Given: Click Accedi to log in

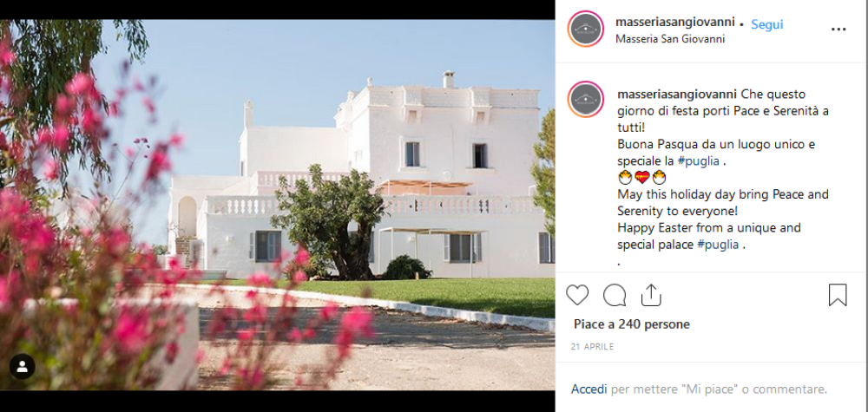Looking at the screenshot, I should coord(589,389).
